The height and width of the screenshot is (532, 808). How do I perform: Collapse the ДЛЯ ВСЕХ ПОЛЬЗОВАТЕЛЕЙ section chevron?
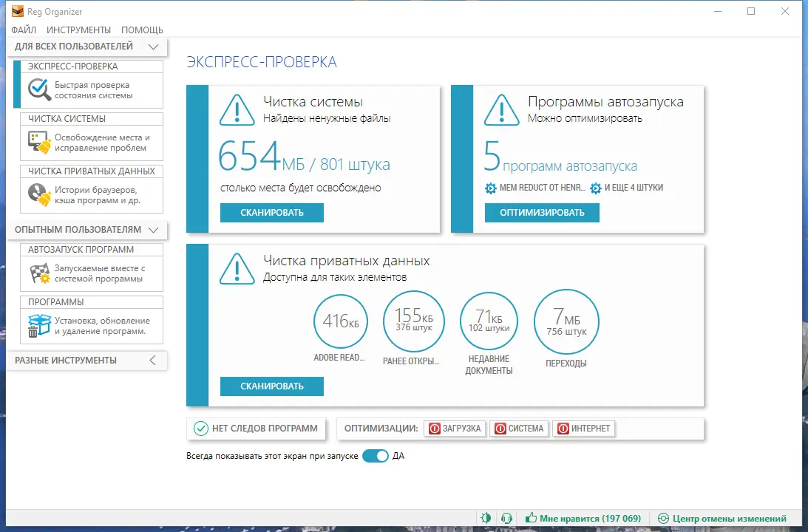153,47
